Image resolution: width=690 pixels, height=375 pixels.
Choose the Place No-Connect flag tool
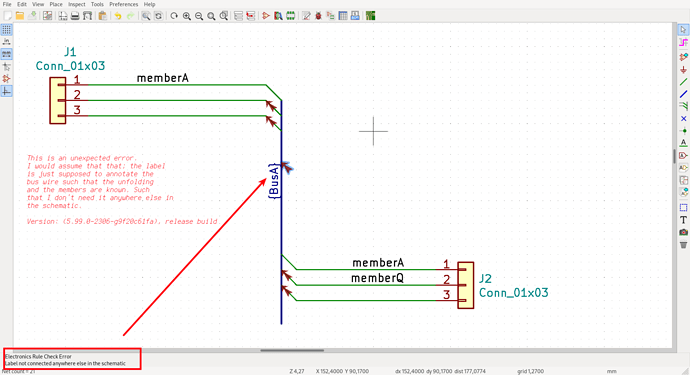(683, 118)
